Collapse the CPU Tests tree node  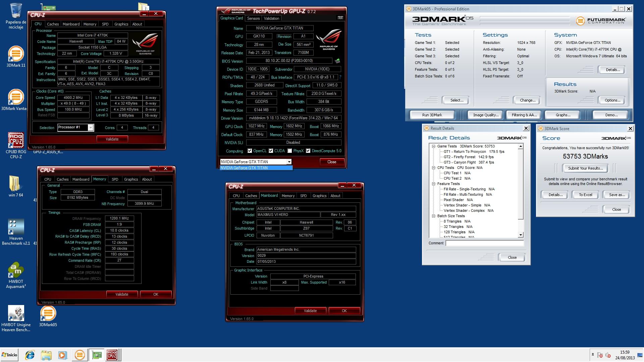click(x=433, y=168)
